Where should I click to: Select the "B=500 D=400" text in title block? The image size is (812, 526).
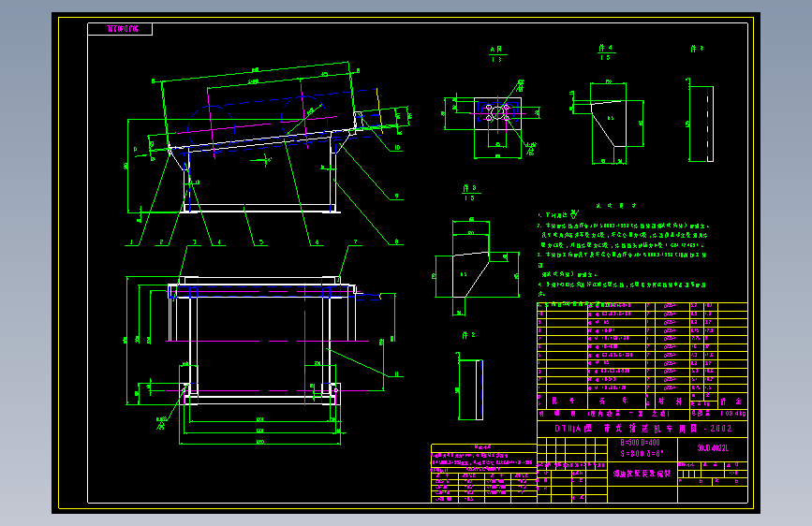click(640, 443)
